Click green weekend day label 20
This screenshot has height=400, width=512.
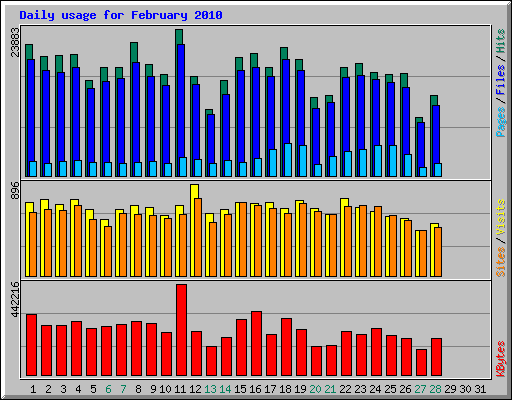click(315, 389)
